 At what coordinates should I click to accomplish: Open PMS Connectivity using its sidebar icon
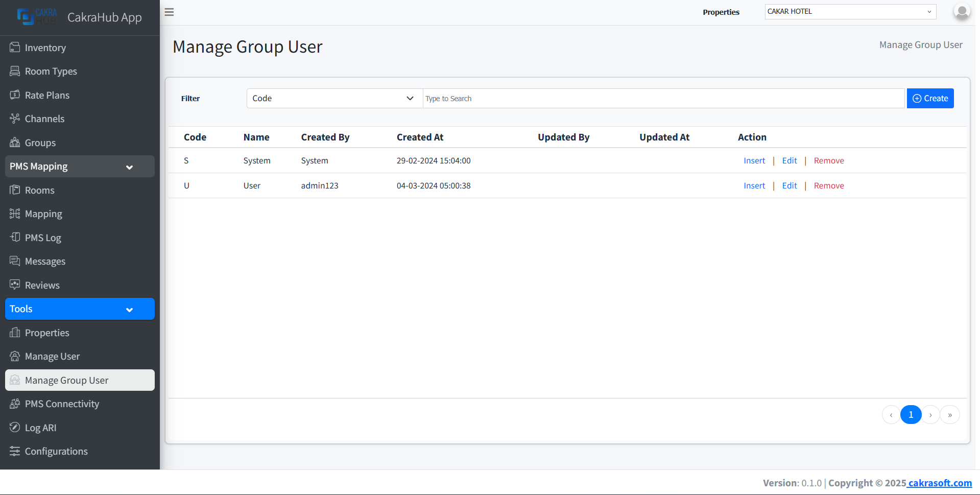click(x=15, y=404)
